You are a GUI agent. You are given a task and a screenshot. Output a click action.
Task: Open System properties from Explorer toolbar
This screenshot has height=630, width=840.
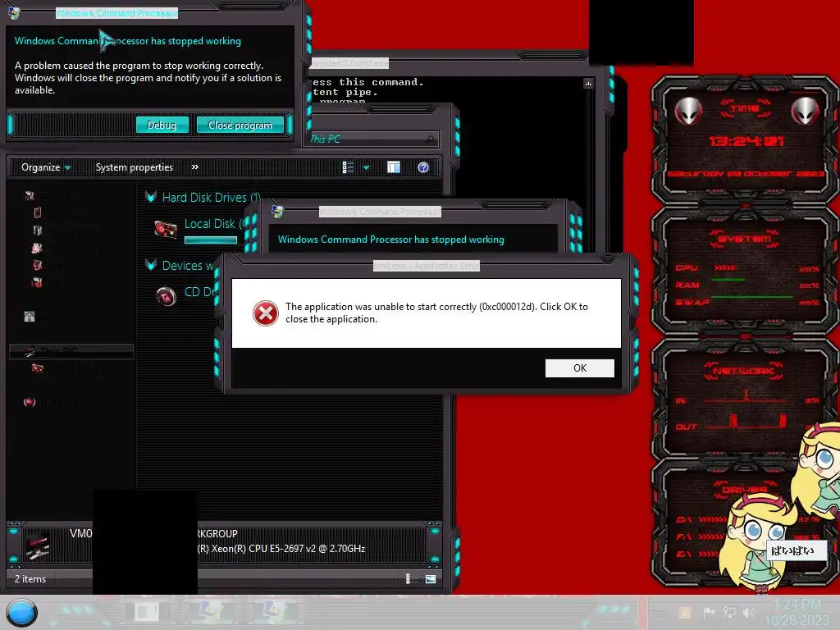tap(135, 167)
